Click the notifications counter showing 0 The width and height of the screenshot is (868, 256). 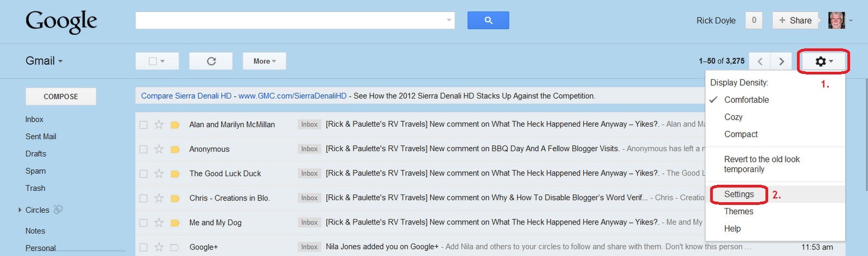(x=754, y=20)
